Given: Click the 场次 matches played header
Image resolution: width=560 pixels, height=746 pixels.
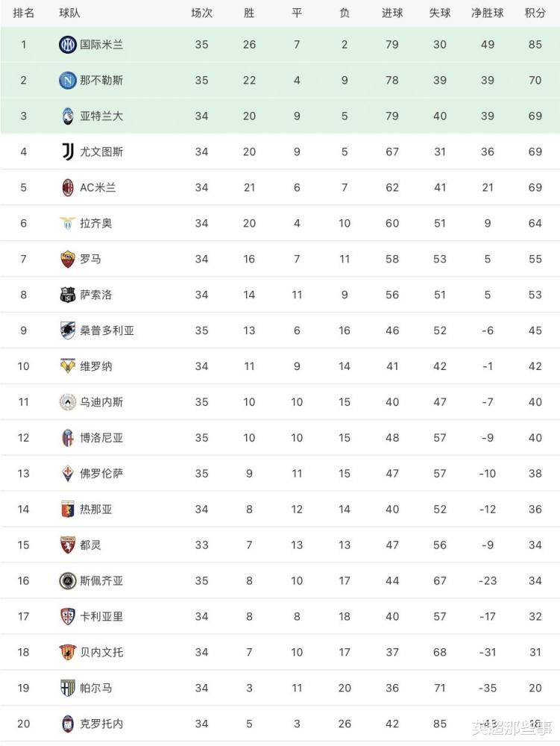Looking at the screenshot, I should 201,13.
